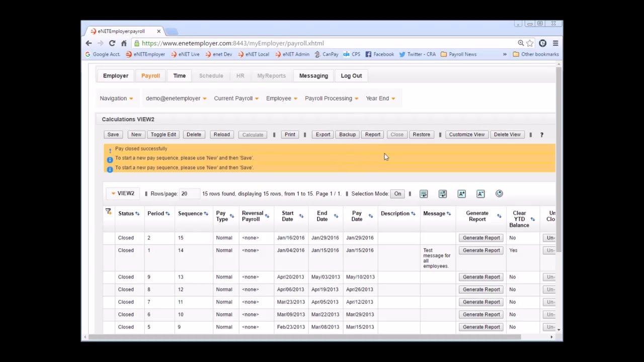Screen dimensions: 644x362
Task: Click the Rows/page input field
Action: click(189, 194)
